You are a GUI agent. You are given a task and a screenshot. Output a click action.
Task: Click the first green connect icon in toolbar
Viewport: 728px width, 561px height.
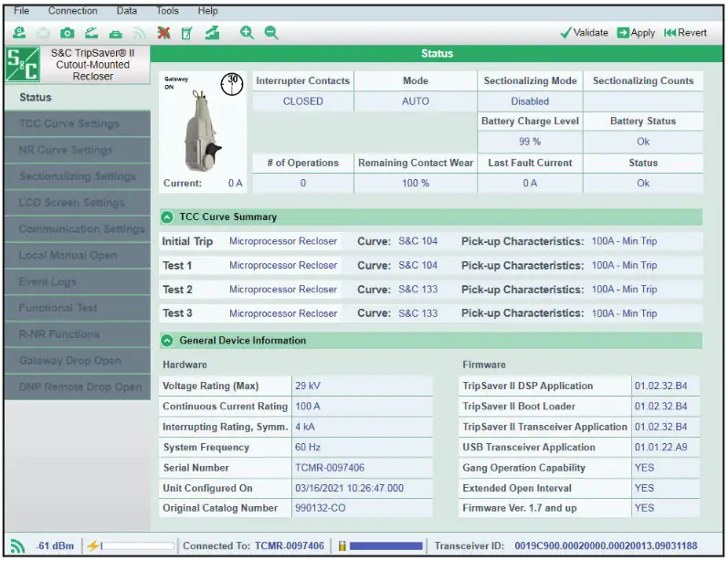(19, 32)
